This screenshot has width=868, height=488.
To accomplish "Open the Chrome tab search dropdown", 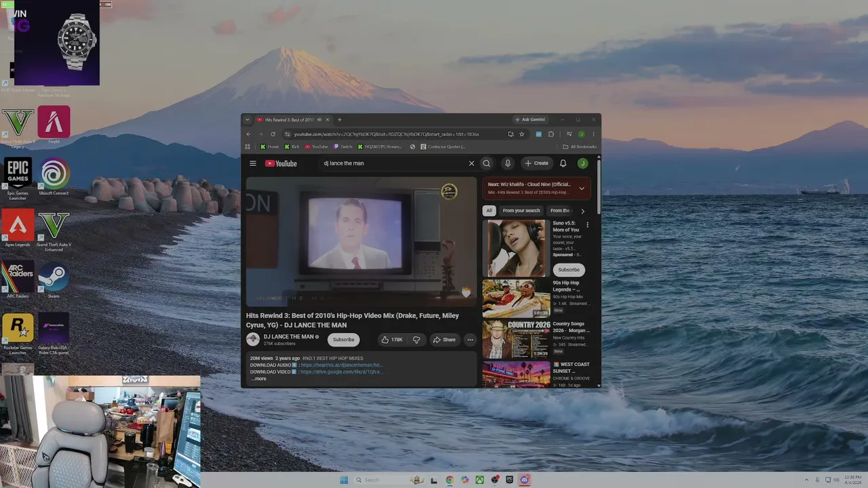I will pyautogui.click(x=248, y=120).
